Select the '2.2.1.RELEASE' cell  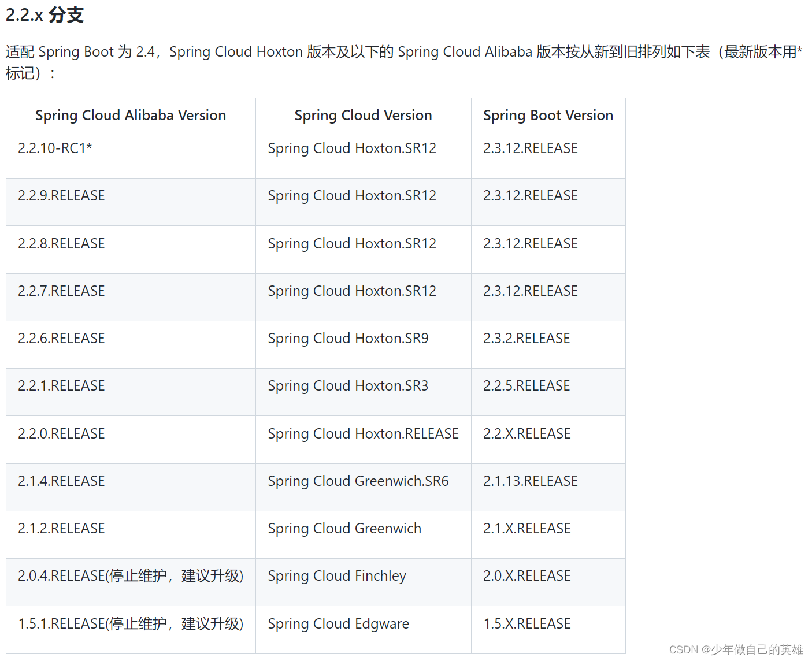point(131,392)
